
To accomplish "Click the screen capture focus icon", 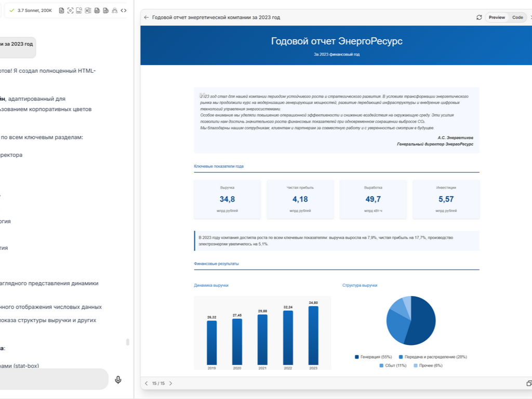I will 70,10.
